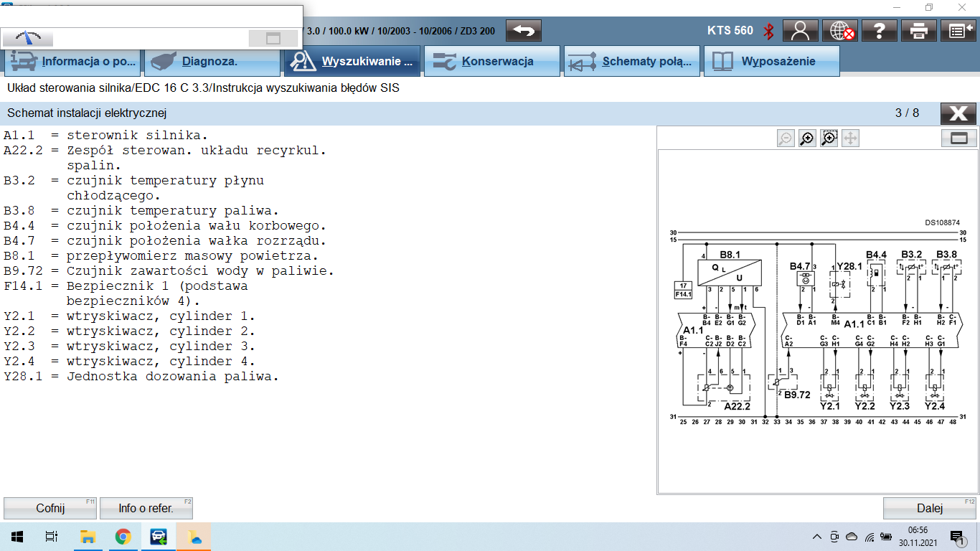Close the schematic with the X button

click(958, 113)
